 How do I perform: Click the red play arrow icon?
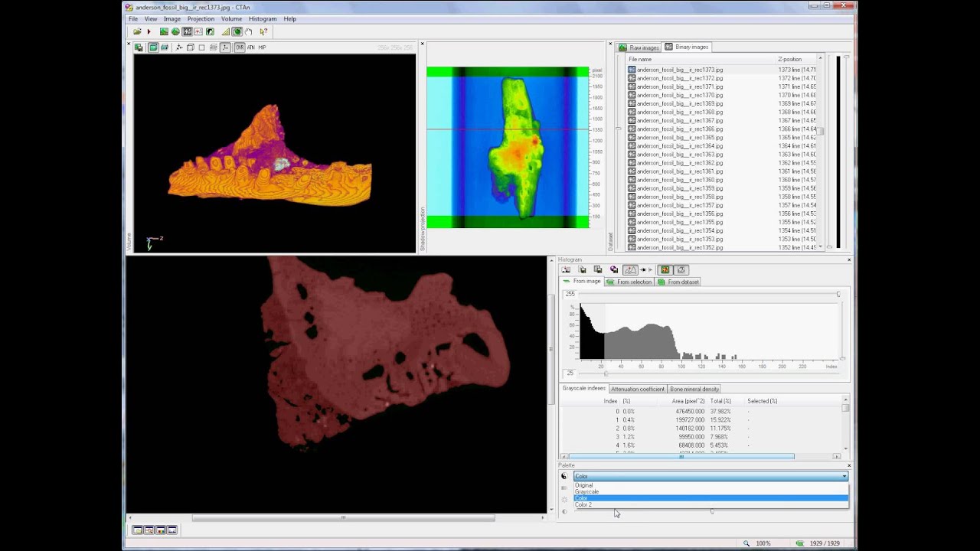coord(149,31)
